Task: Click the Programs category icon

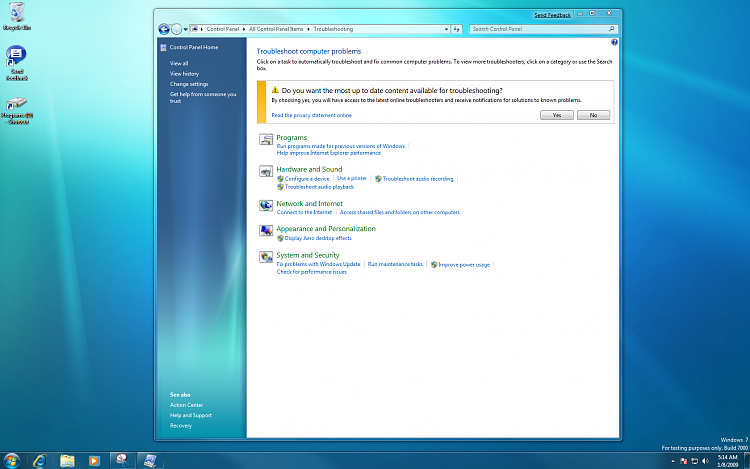Action: (x=266, y=139)
